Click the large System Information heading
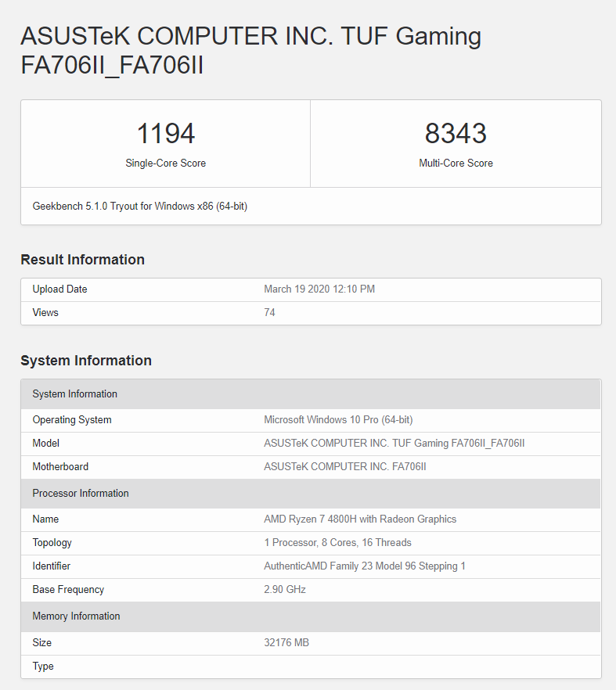Screen dimensions: 616x690 86,361
